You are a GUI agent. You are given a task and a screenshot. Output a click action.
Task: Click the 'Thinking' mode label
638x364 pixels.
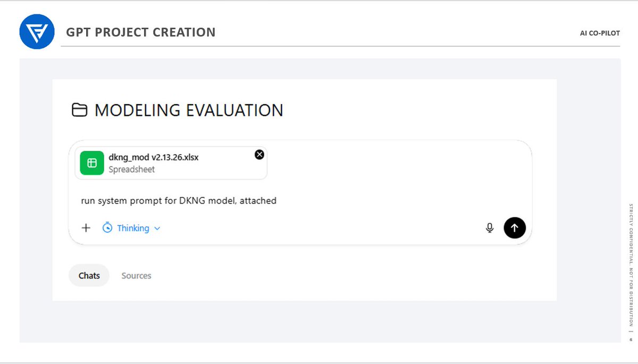(x=133, y=228)
